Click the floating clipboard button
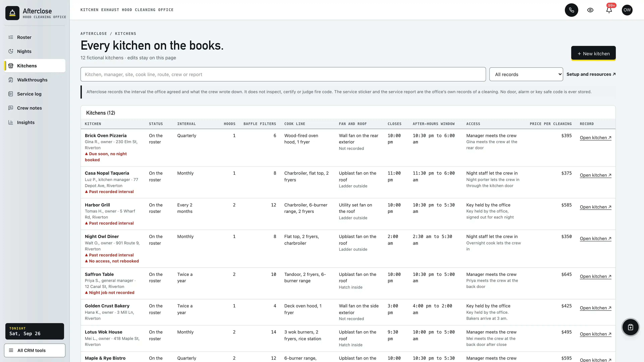Viewport: 644px width, 362px height. (x=631, y=327)
